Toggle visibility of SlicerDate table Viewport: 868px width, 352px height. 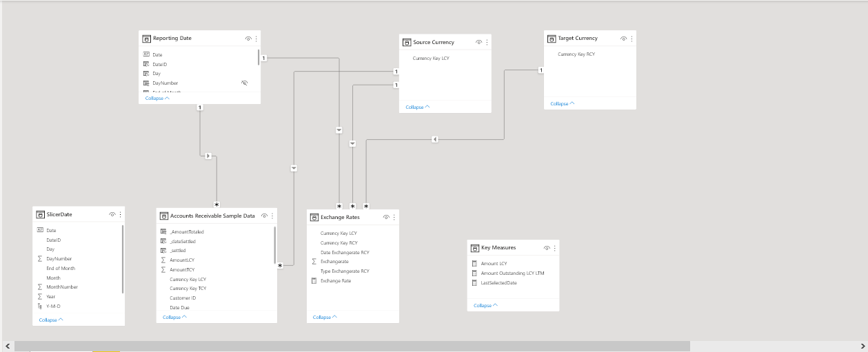click(x=112, y=215)
